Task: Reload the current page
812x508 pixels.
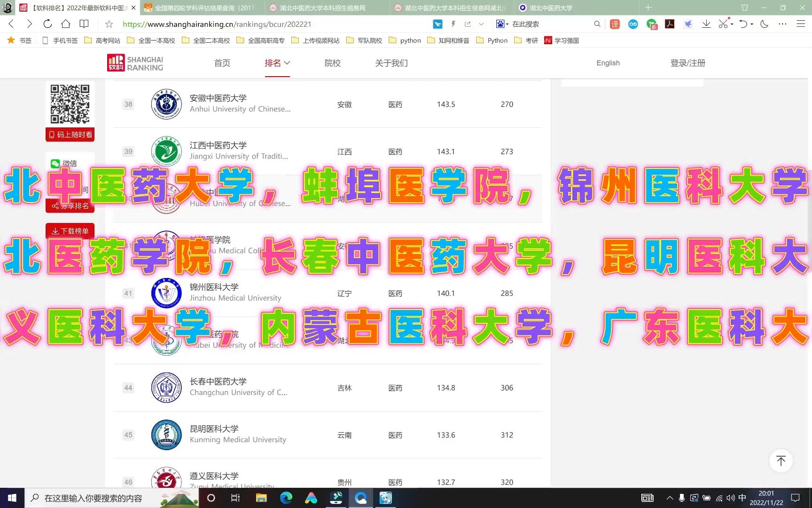Action: (x=47, y=24)
